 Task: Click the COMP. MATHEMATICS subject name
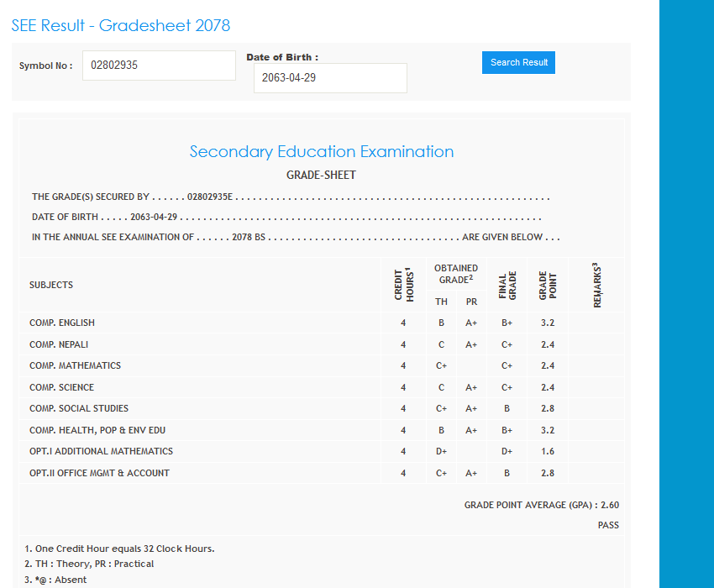75,365
